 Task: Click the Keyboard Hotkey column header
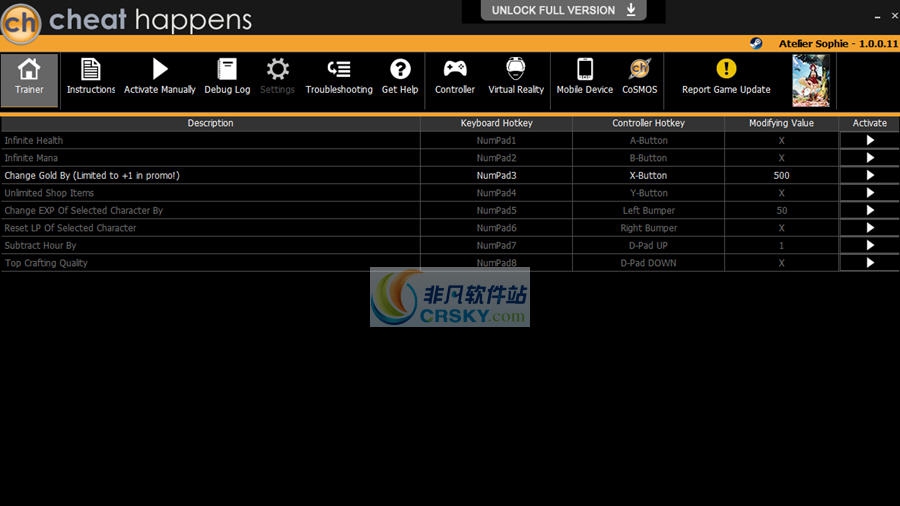click(496, 123)
